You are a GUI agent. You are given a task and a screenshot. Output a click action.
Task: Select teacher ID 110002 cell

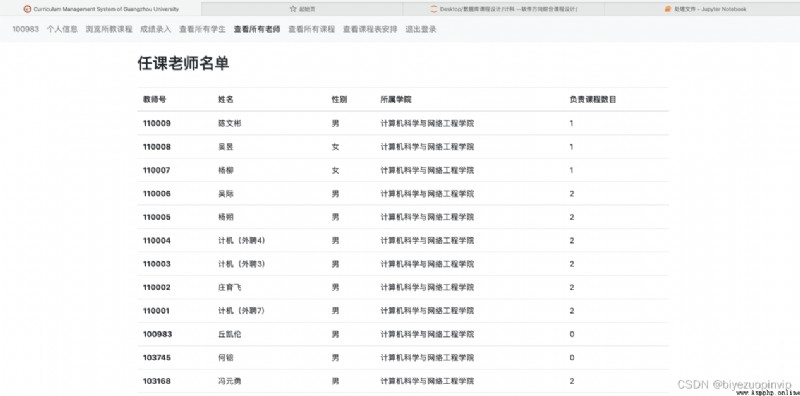(157, 287)
